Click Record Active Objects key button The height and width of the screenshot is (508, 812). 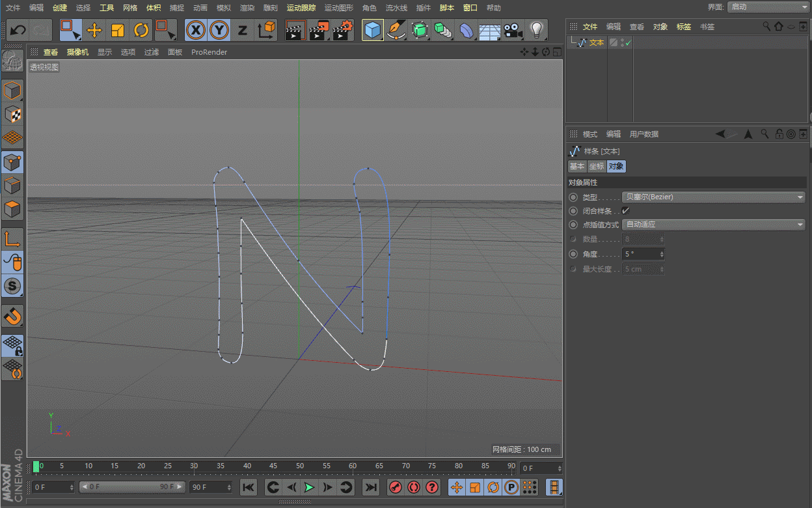click(395, 487)
